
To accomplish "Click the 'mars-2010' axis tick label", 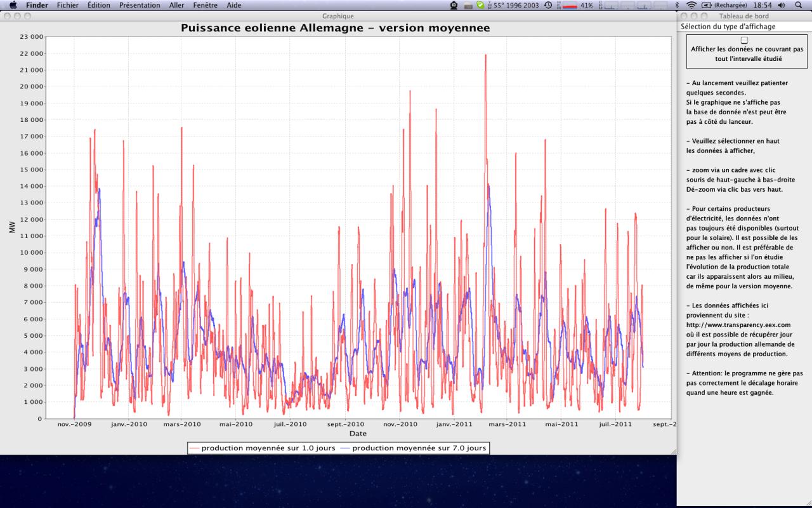I will tap(182, 424).
